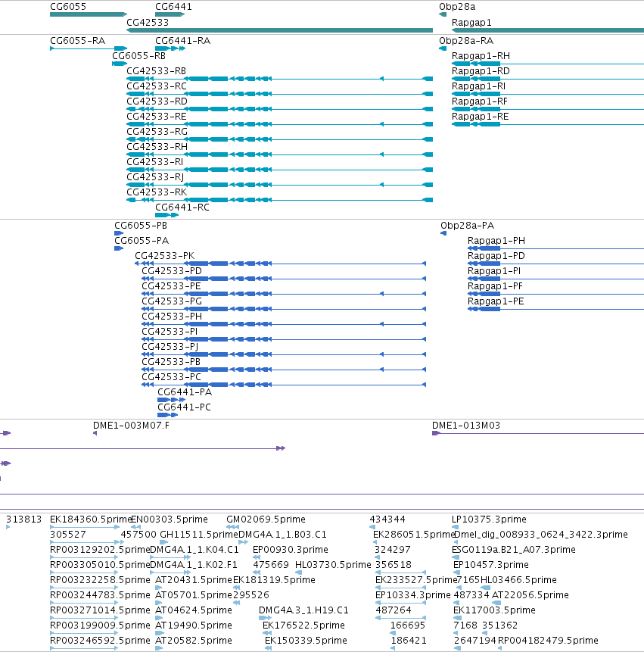
Task: Click the Obp28a-PA protein label
Action: pos(468,226)
